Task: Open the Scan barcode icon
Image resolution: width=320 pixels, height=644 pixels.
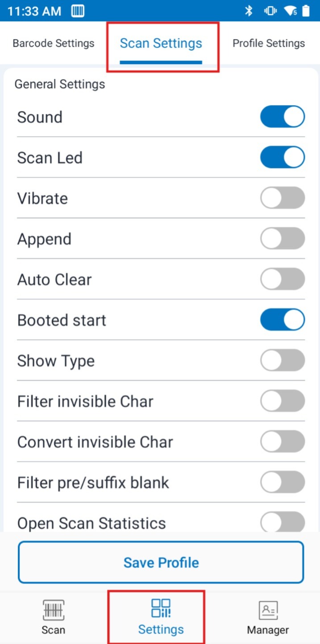Action: point(54,610)
